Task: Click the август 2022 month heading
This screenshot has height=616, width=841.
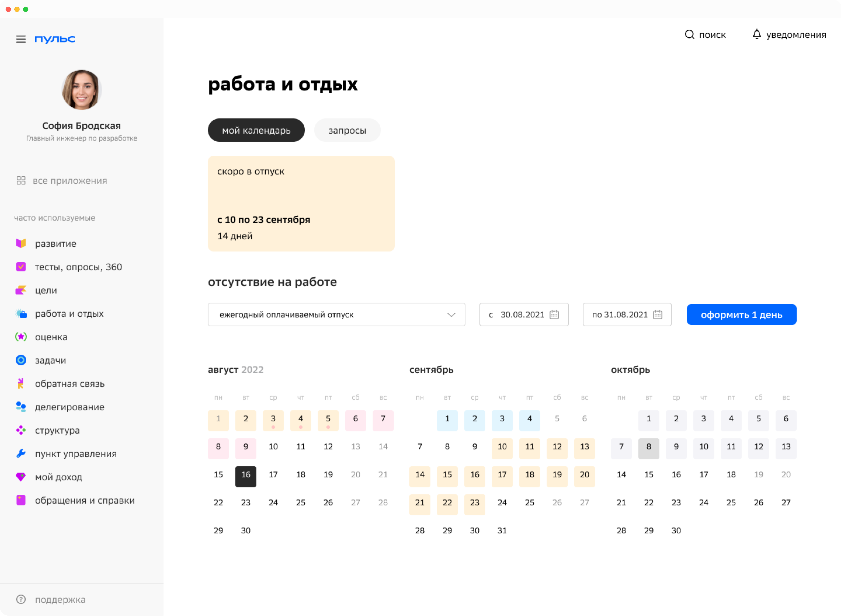Action: click(236, 369)
